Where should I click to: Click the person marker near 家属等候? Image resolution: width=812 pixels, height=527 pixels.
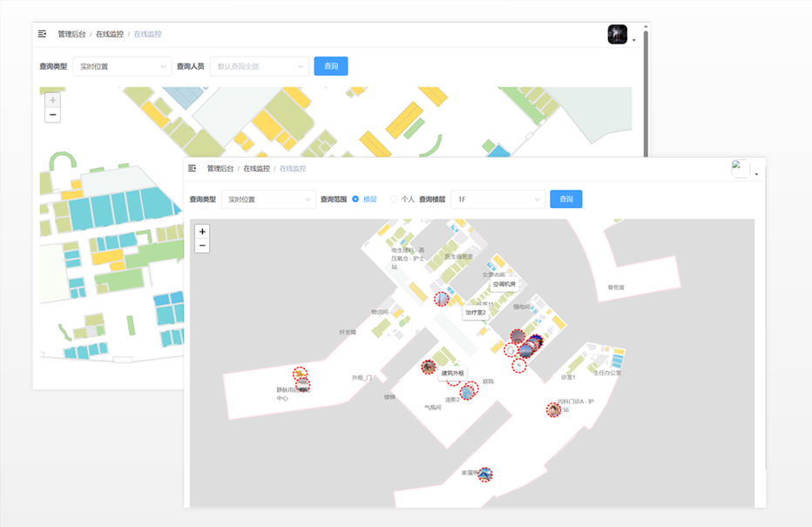[x=484, y=474]
